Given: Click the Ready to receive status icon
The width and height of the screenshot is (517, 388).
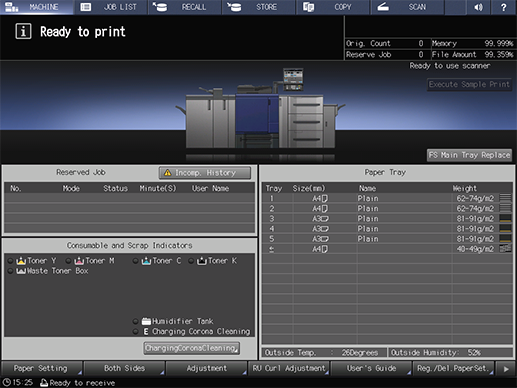Looking at the screenshot, I should coord(44,383).
